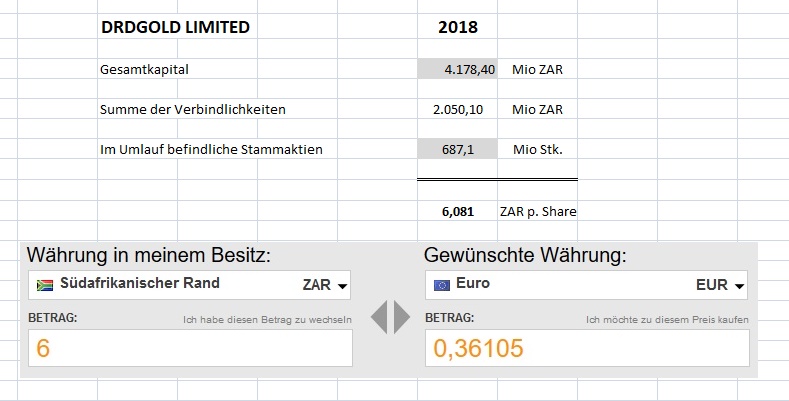Select the shares cell showing 687,1
The image size is (789, 401).
pyautogui.click(x=457, y=149)
